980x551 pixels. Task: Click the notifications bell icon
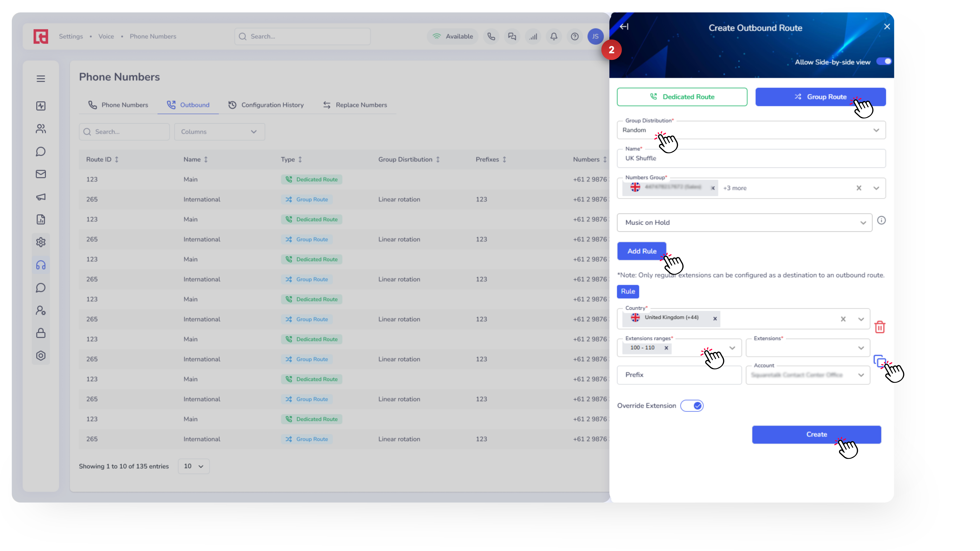pyautogui.click(x=554, y=37)
